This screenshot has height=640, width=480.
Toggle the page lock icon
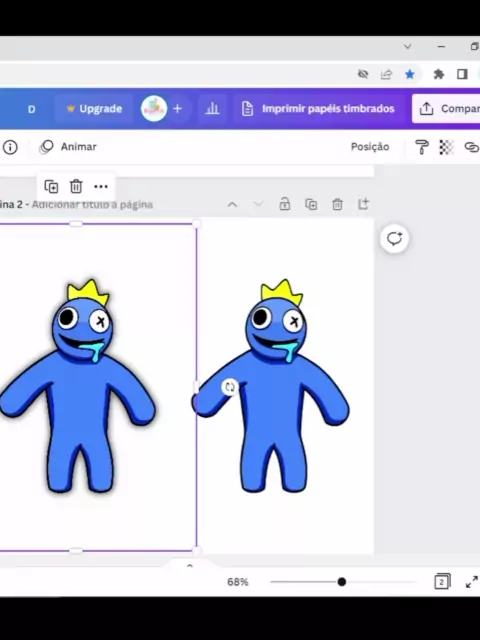pyautogui.click(x=284, y=204)
